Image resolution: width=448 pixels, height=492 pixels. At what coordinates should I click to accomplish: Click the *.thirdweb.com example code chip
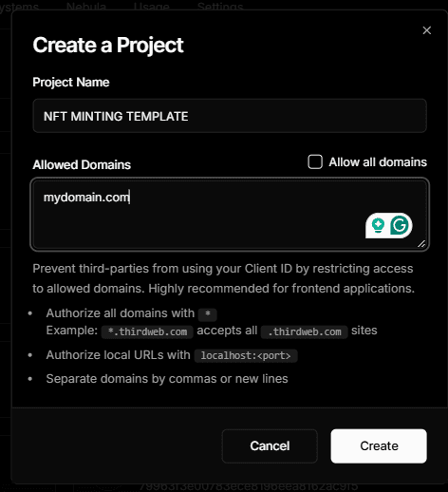147,331
